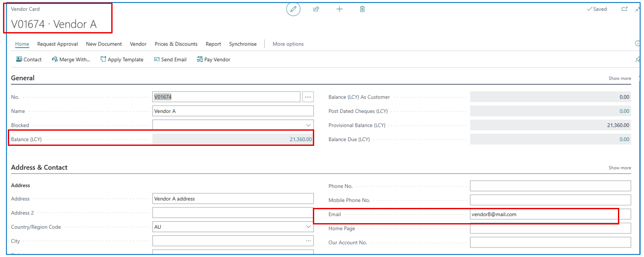
Task: Click the plus icon to add new vendor
Action: [339, 9]
